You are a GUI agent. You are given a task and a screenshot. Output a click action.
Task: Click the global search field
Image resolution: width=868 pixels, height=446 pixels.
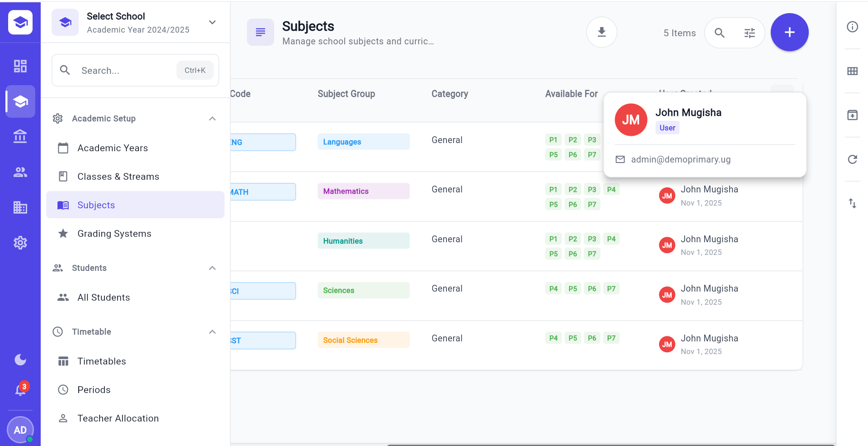127,70
